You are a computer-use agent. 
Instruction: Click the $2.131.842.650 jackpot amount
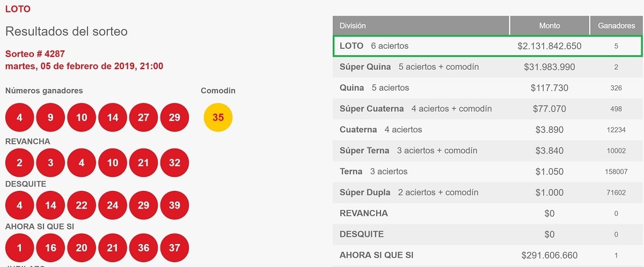(x=550, y=46)
